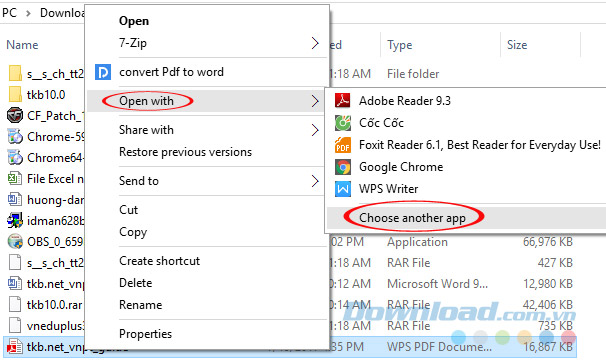Image resolution: width=606 pixels, height=362 pixels.
Task: Click the file name 'huong-dan'
Action: [55, 200]
